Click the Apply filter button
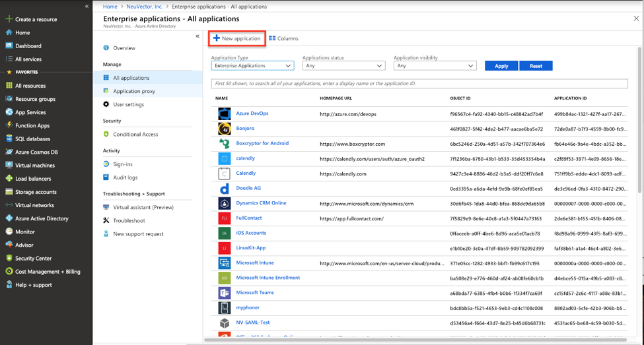Screen dimensions: 644x345 (501, 66)
